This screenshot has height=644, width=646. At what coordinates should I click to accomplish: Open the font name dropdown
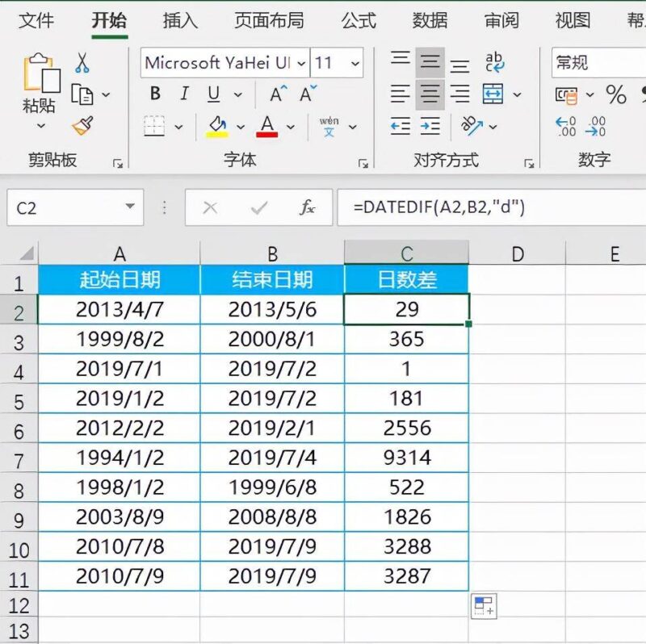click(300, 62)
